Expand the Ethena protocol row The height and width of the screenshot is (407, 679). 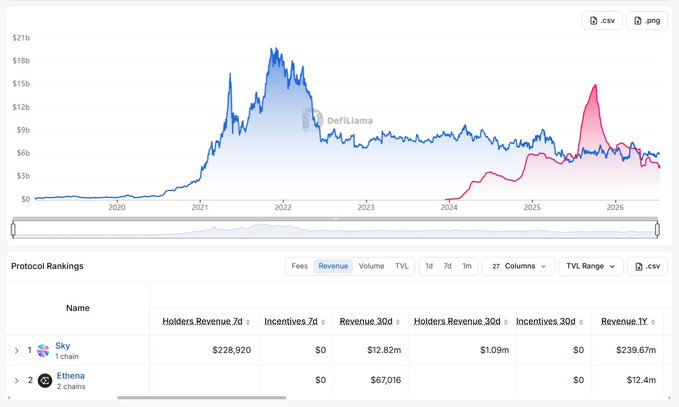(16, 381)
